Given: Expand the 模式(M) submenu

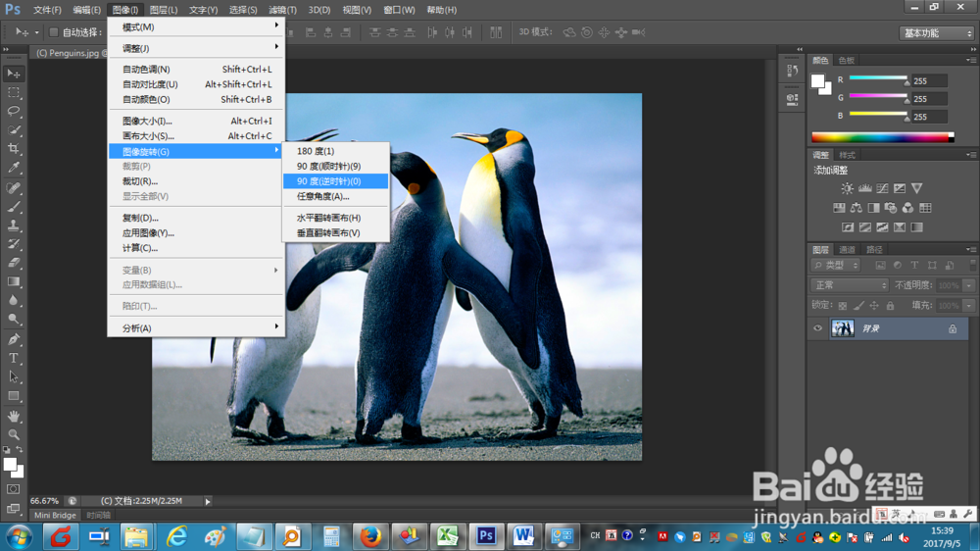Looking at the screenshot, I should click(x=196, y=26).
